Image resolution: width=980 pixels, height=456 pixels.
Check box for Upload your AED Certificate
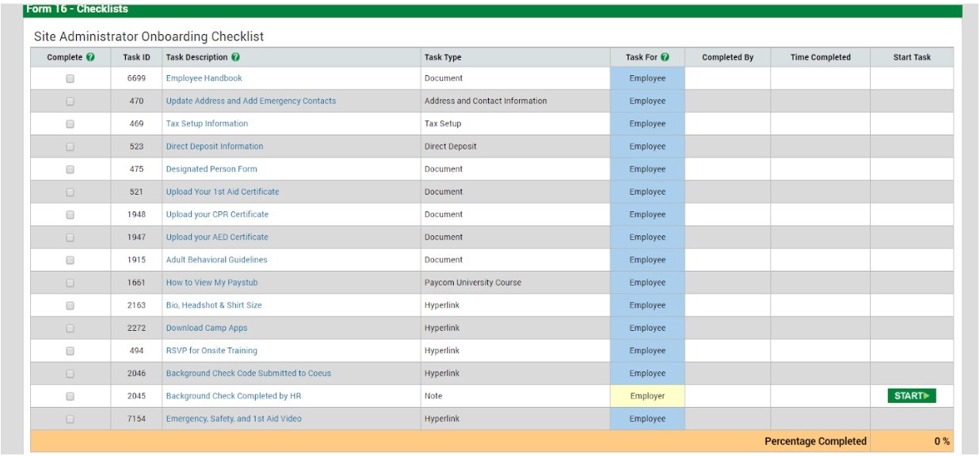point(71,237)
